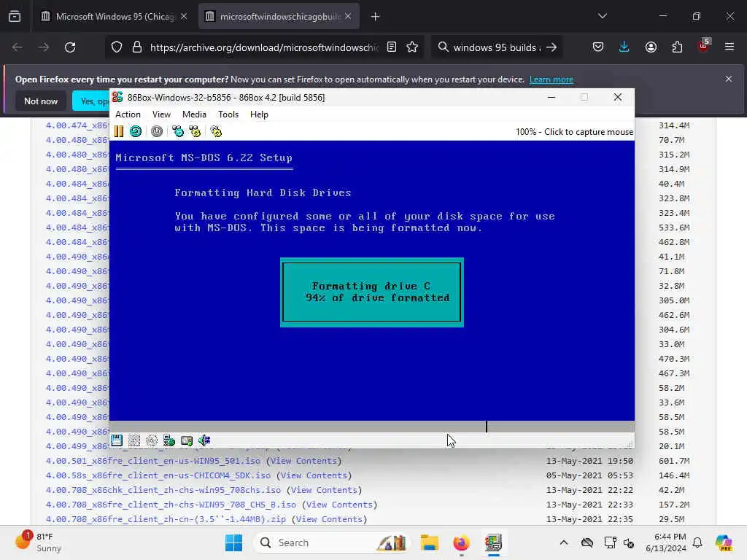Viewport: 747px width, 560px height.
Task: Click the Learn more link in Firefox notification
Action: [x=551, y=79]
